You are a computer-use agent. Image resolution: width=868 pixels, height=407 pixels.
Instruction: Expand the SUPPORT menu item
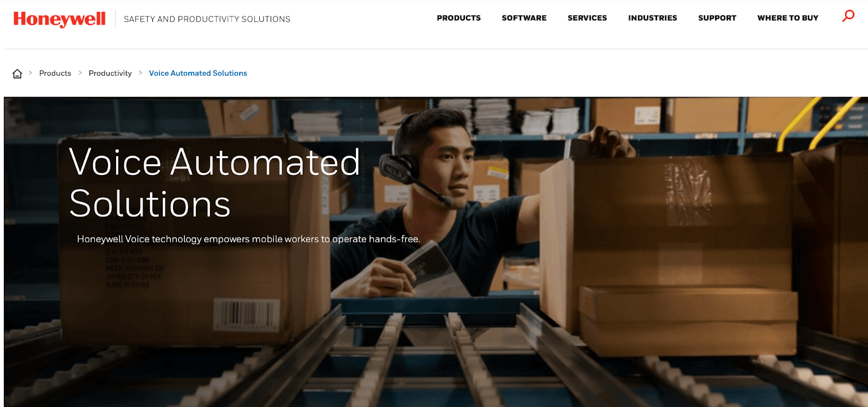pyautogui.click(x=717, y=18)
